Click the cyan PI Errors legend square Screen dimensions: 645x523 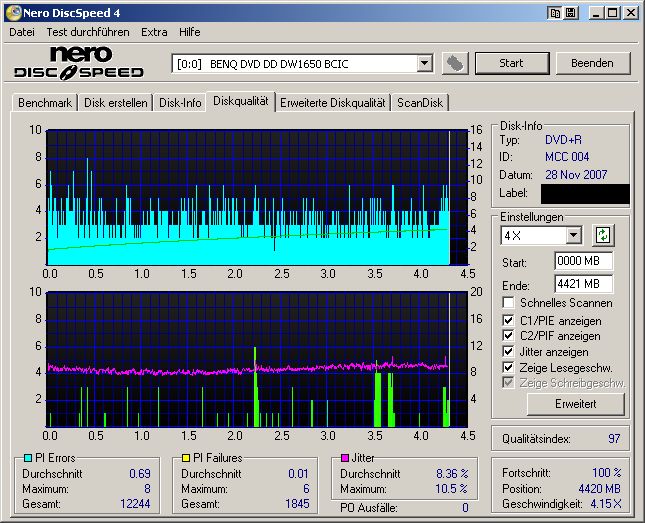[x=27, y=458]
